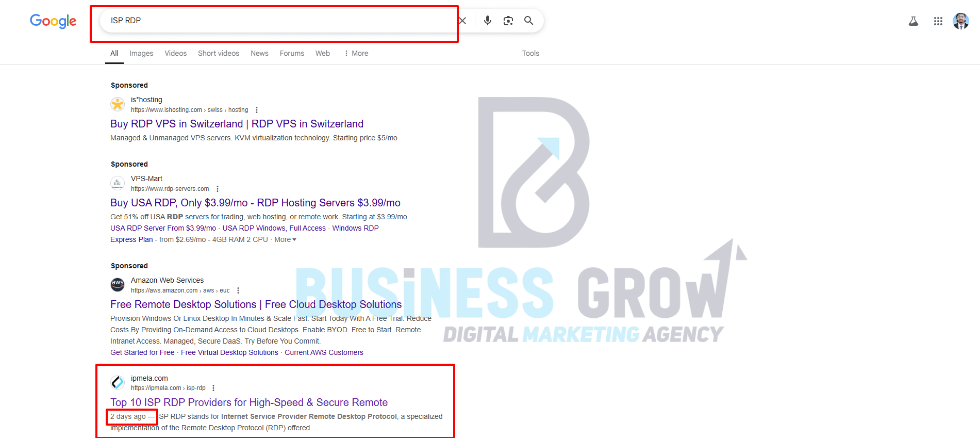Screen dimensions: 980x438
Task: Open Buy RDP VPS in Switzerland link
Action: point(237,124)
